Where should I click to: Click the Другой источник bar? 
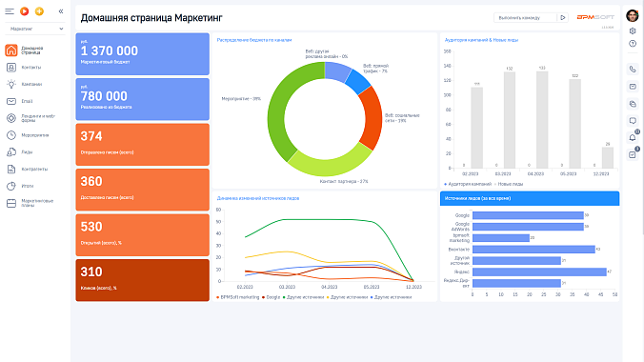516,260
